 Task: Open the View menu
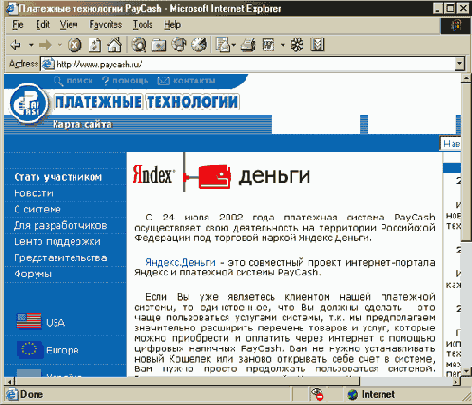(69, 25)
